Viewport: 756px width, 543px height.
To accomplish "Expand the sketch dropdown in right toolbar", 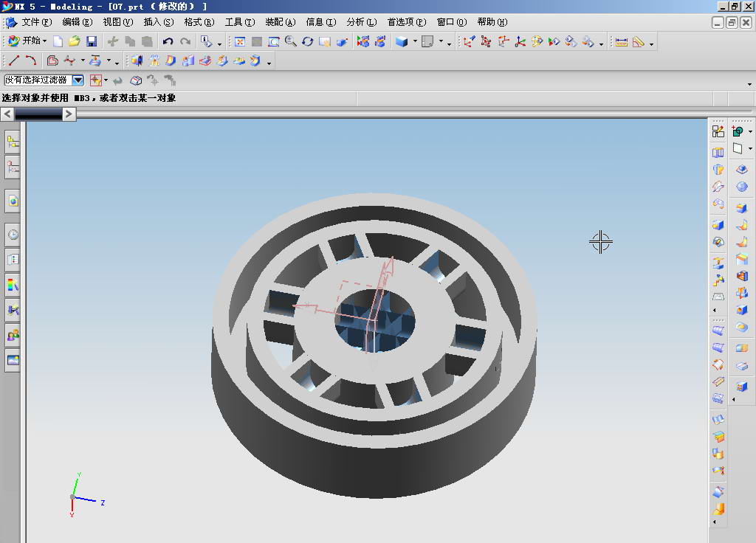I will 750,131.
